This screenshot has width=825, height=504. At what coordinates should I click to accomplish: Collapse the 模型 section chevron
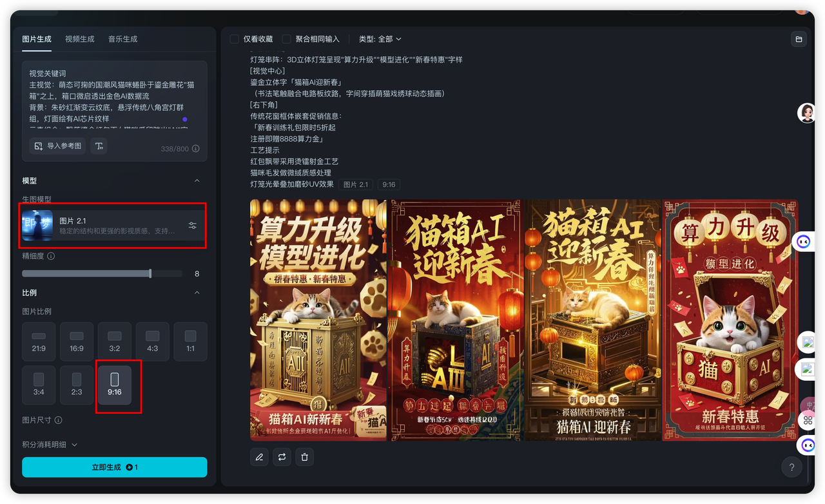pos(197,180)
